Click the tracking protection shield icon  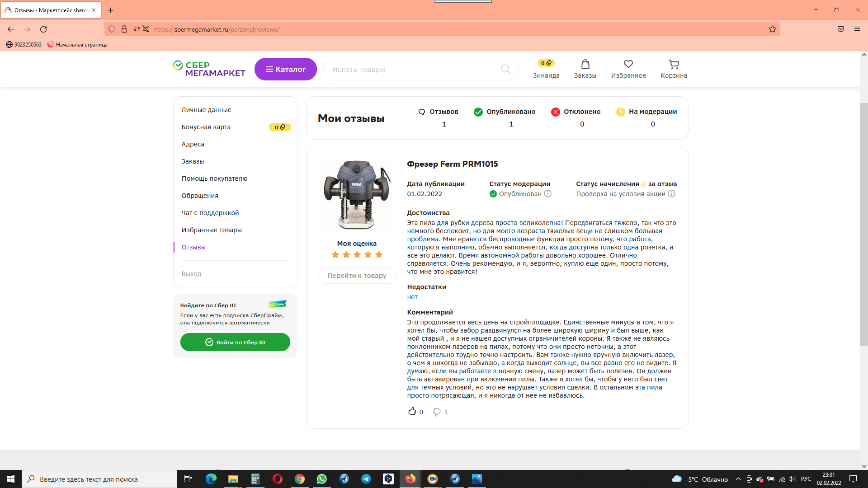112,29
